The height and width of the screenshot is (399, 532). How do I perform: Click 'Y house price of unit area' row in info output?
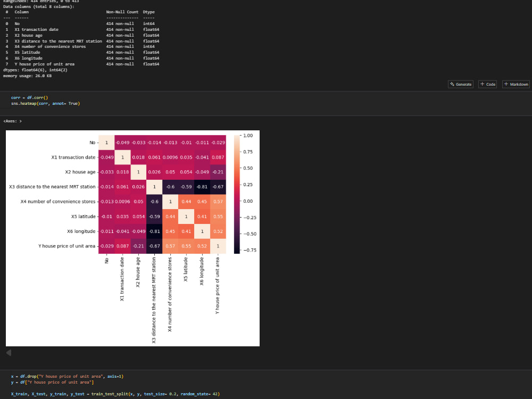(x=82, y=64)
